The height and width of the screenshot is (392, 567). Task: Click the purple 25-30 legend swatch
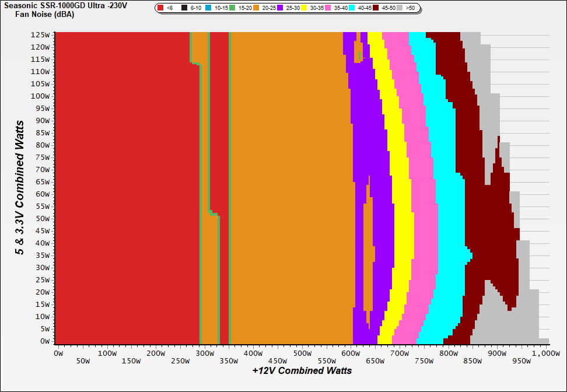(x=281, y=8)
